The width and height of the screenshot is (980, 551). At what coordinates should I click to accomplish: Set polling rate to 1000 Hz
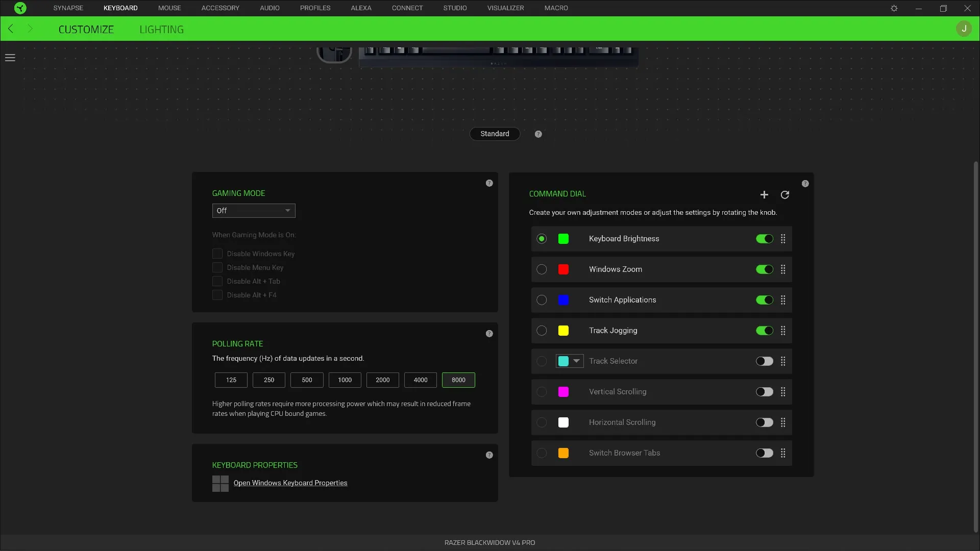click(x=345, y=380)
